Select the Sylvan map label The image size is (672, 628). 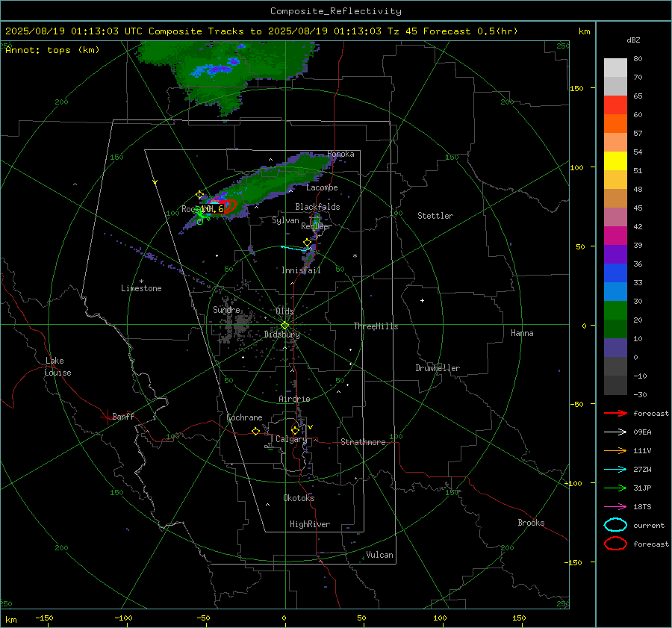pyautogui.click(x=285, y=221)
